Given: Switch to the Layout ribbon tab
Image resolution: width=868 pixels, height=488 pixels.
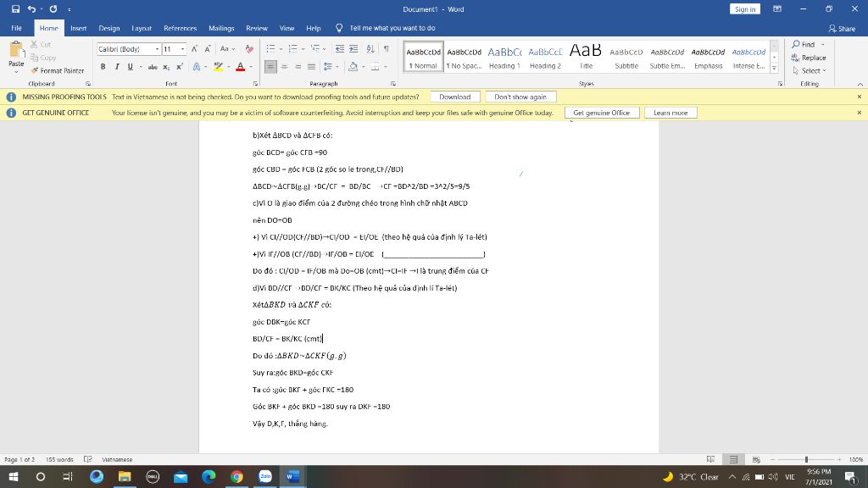Looking at the screenshot, I should 142,28.
